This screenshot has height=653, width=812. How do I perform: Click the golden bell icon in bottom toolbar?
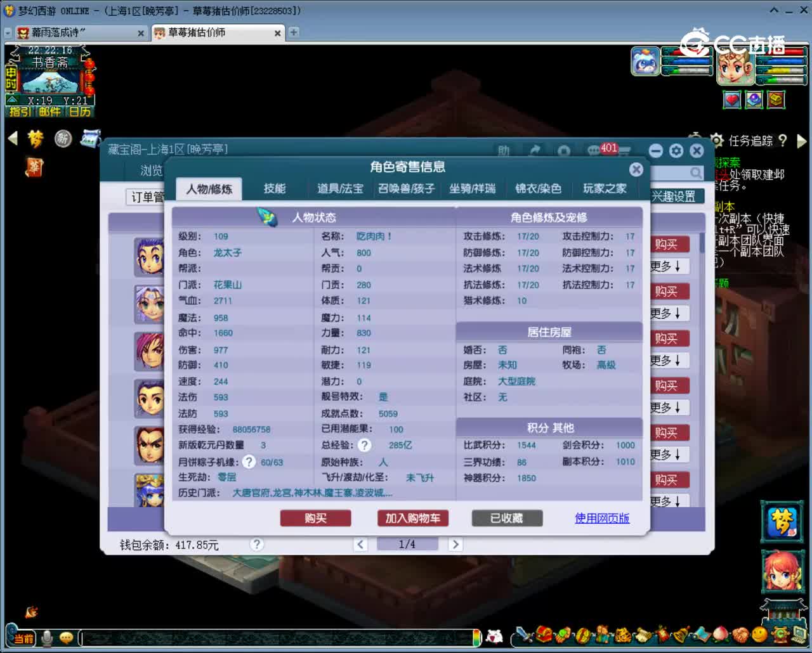[681, 634]
